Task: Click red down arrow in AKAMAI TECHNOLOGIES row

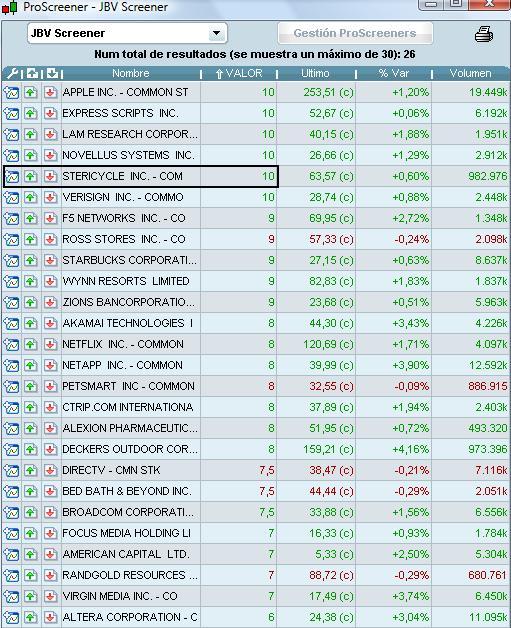Action: point(50,323)
